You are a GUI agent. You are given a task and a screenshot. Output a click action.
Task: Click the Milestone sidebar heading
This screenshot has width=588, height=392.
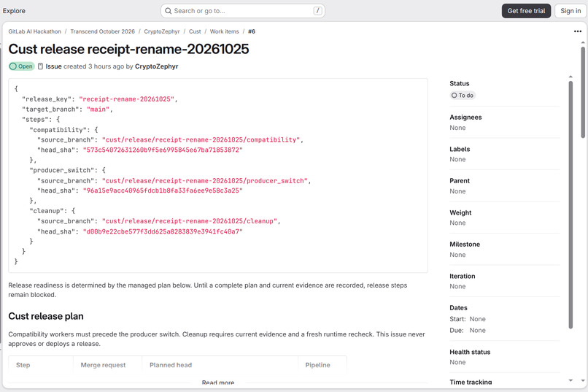point(465,245)
